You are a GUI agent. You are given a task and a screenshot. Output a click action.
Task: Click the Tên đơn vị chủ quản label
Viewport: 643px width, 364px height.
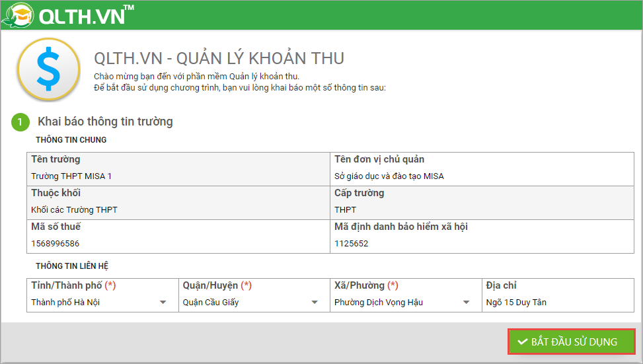click(x=379, y=159)
